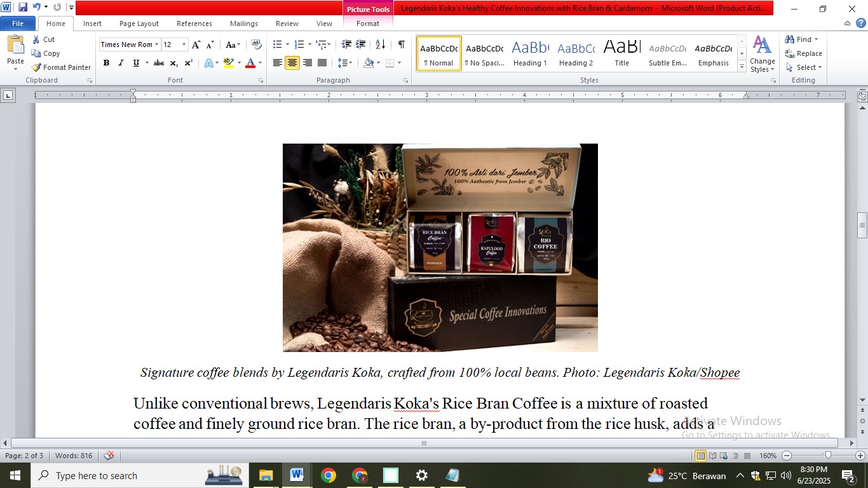
Task: Switch to Draft view
Action: coord(747,456)
